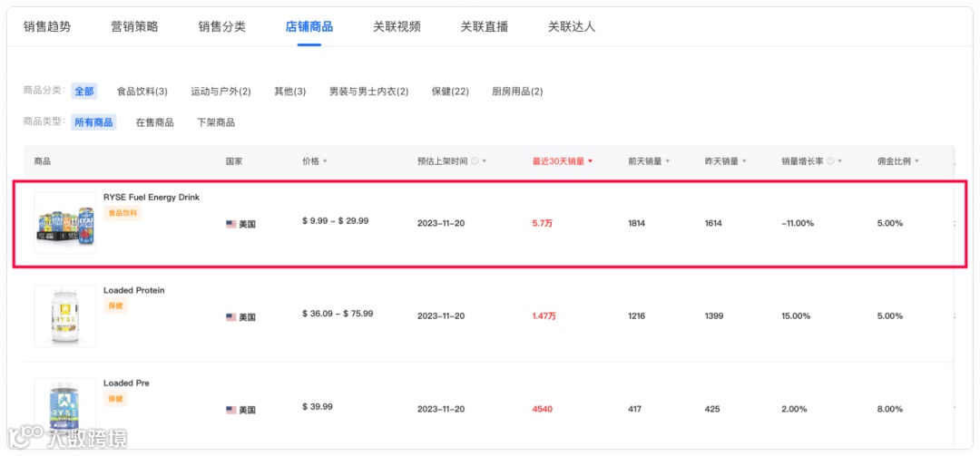Click the 2.00% growth rate

point(794,409)
